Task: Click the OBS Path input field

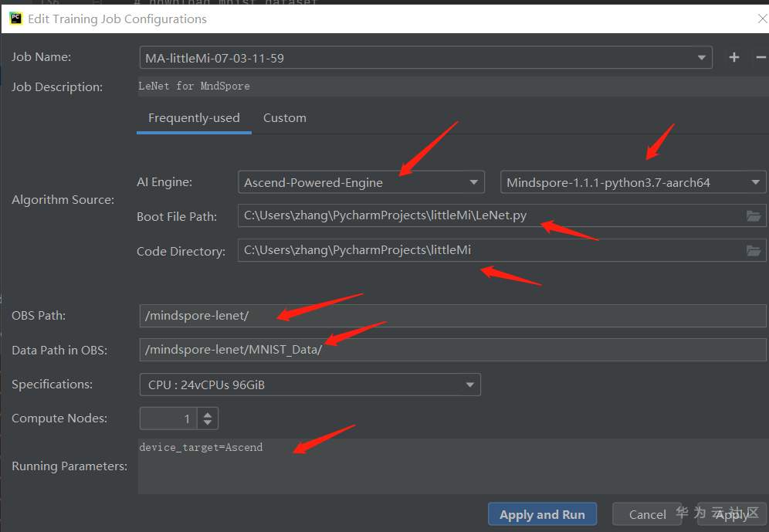Action: click(452, 316)
